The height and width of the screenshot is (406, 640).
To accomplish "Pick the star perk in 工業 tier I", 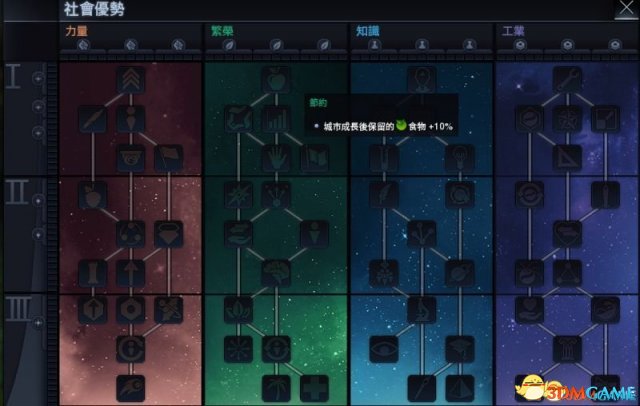I will click(x=567, y=119).
